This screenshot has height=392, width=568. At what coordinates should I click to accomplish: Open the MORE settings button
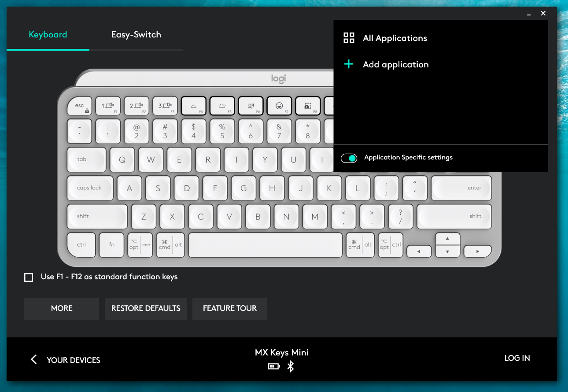pyautogui.click(x=62, y=308)
